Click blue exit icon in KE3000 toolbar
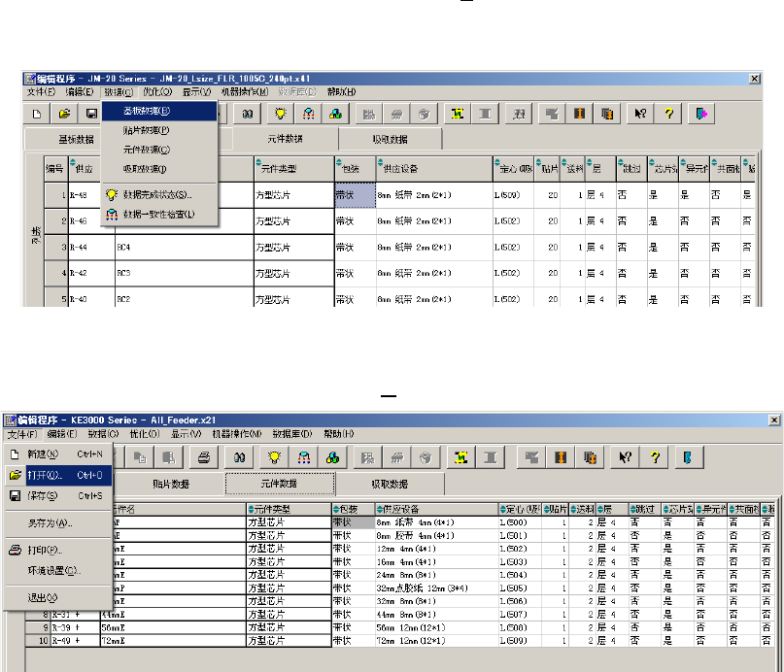 pos(688,457)
